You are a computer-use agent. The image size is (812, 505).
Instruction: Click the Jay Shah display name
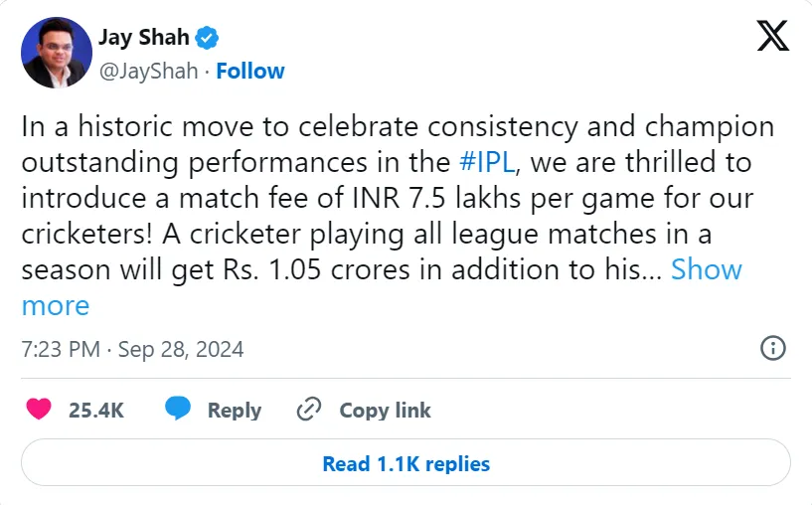pos(143,39)
